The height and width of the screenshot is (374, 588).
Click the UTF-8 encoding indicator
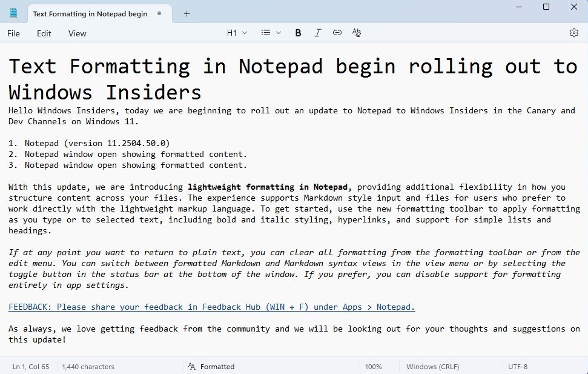518,367
